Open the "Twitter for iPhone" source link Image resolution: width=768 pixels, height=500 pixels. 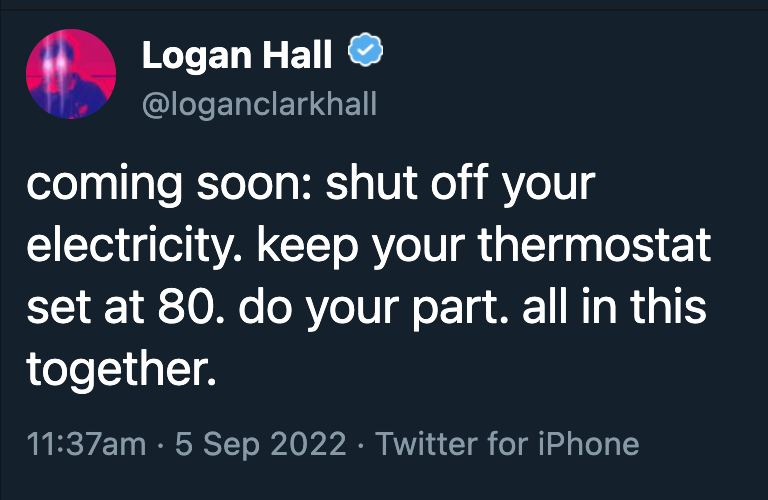pos(507,443)
